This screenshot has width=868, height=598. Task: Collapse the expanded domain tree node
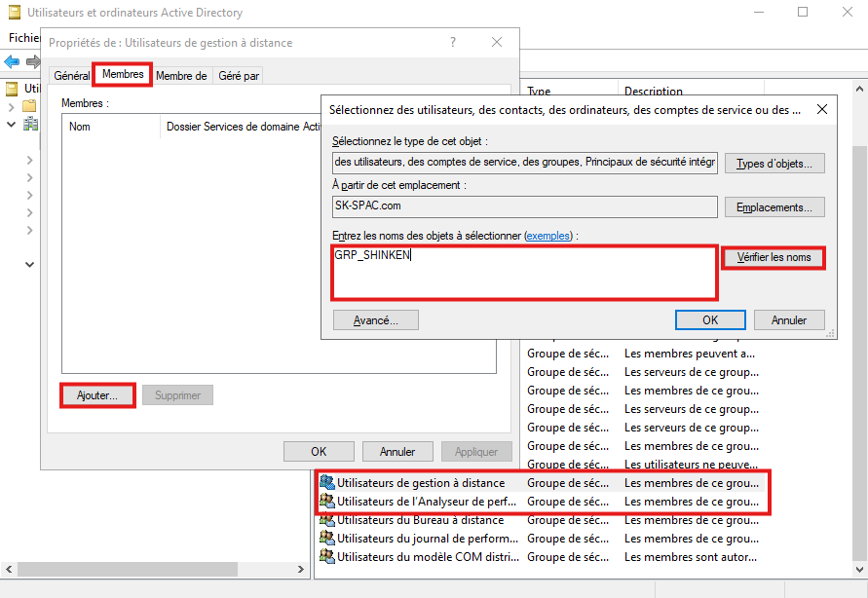tap(12, 124)
